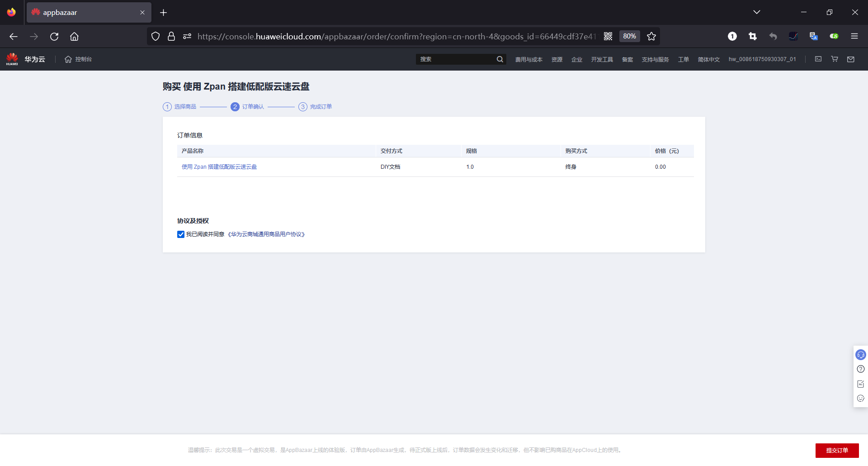Open a new browser tab
The width and height of the screenshot is (868, 466).
point(164,13)
